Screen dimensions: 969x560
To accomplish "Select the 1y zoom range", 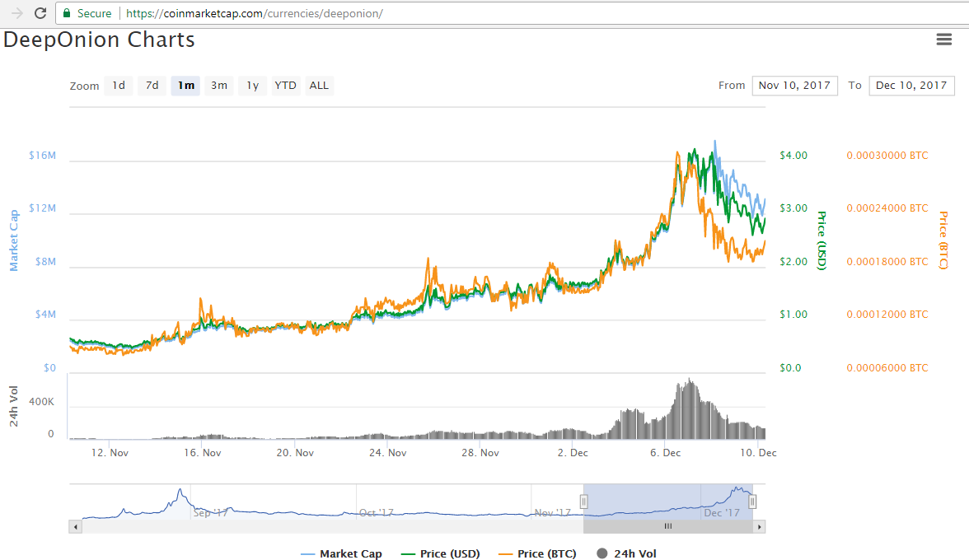I will point(252,85).
